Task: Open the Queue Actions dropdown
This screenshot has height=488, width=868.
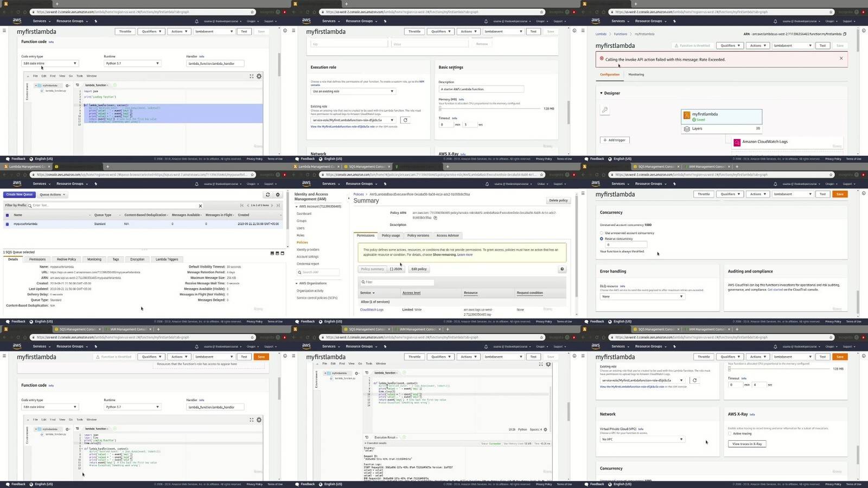Action: tap(52, 194)
